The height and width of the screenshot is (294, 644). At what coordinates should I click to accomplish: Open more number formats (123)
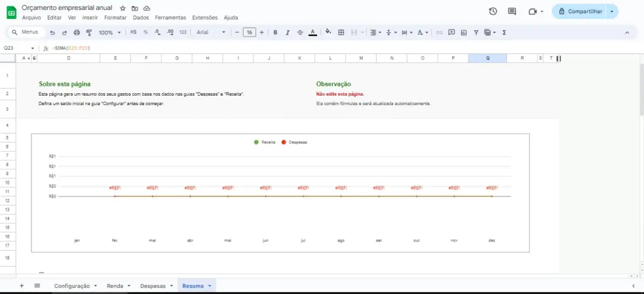pos(183,32)
